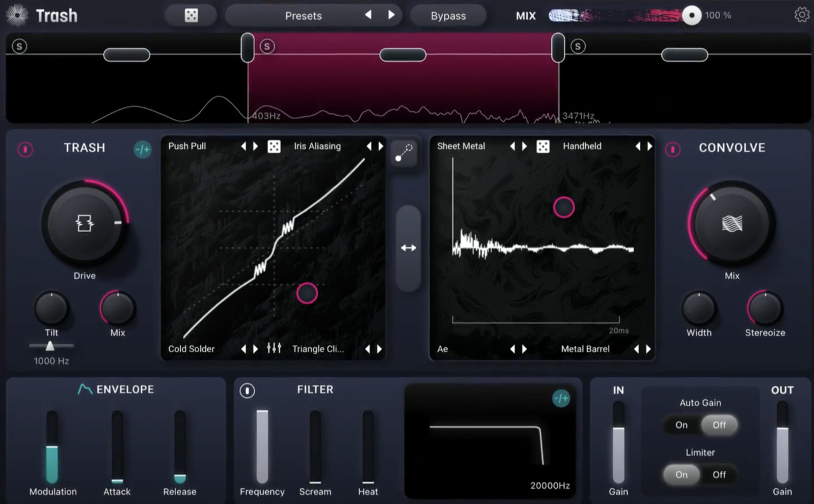Select next impulse after Metal Barrel

click(x=649, y=349)
